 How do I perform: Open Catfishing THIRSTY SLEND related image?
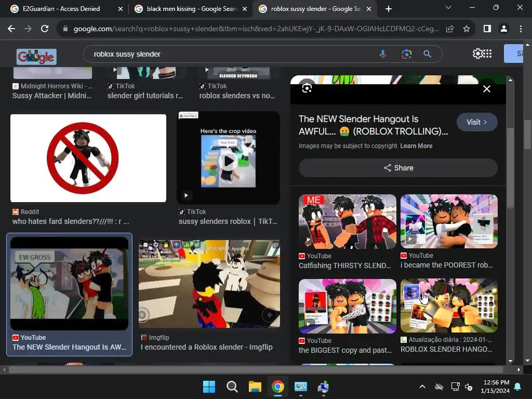click(x=348, y=221)
